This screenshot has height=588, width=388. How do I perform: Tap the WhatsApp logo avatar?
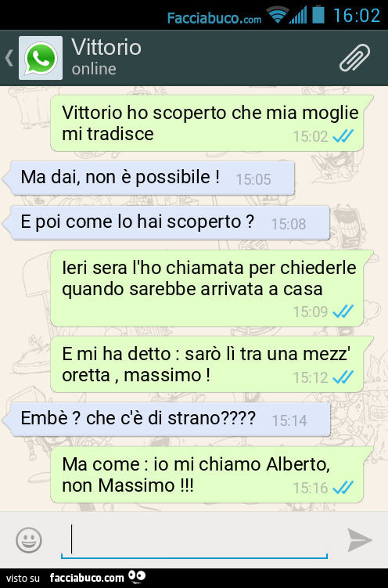pos(41,58)
